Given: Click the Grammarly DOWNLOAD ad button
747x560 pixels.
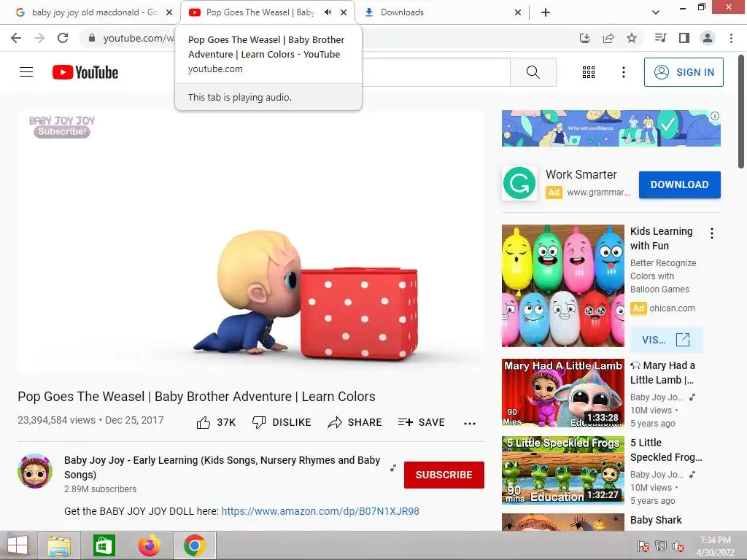Looking at the screenshot, I should coord(679,184).
